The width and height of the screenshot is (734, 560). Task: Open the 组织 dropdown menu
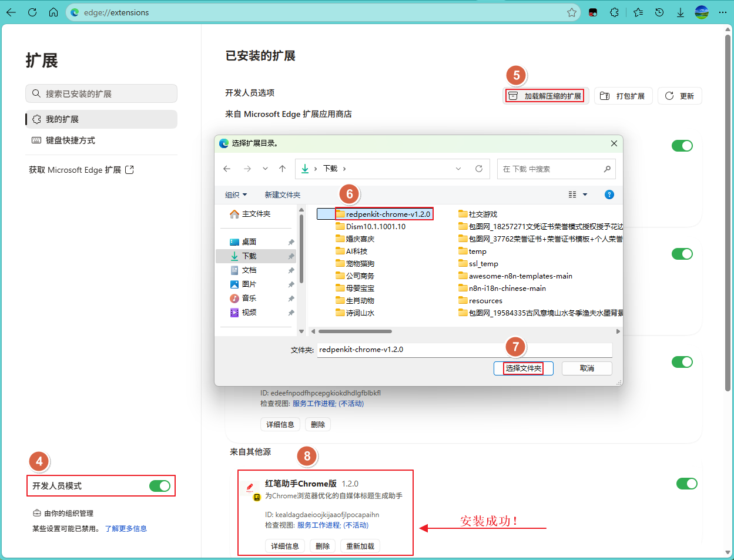pos(236,195)
